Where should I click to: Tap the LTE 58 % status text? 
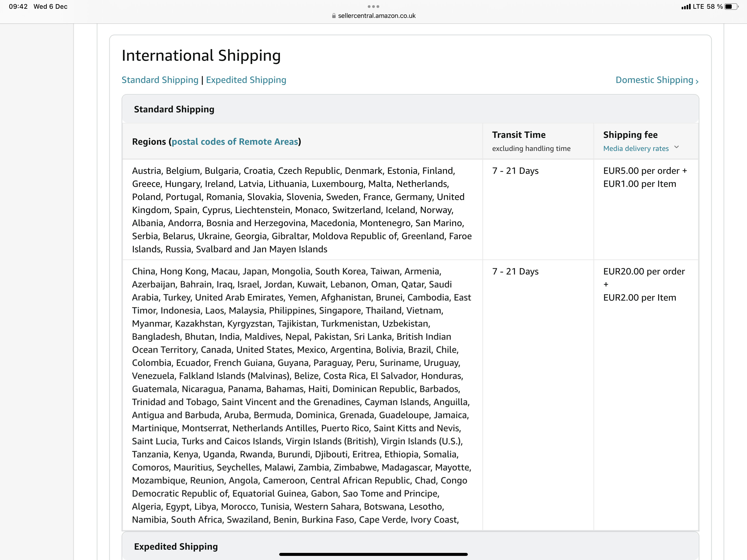(x=707, y=6)
